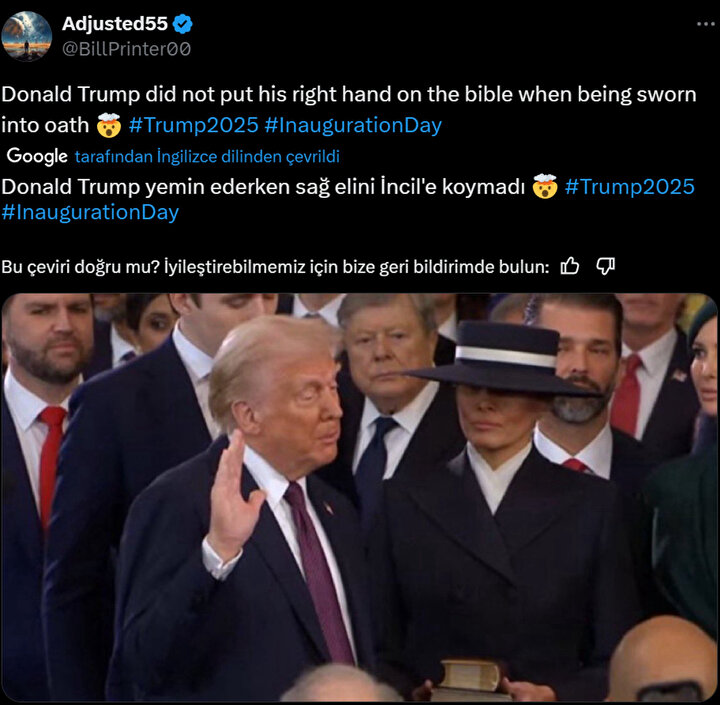The image size is (720, 705).
Task: Open the three-dot more options menu
Action: (x=705, y=24)
